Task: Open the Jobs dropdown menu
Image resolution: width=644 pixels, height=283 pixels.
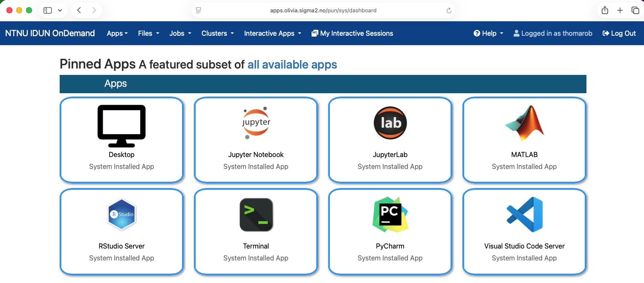Action: point(180,33)
